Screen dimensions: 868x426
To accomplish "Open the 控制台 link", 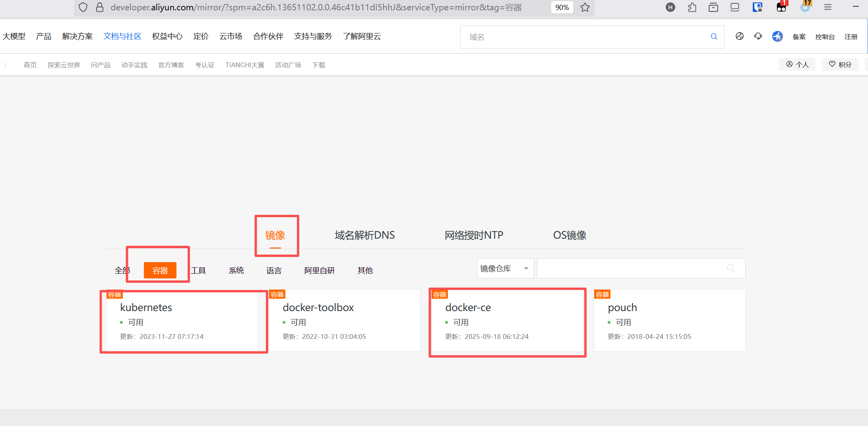I will [825, 37].
